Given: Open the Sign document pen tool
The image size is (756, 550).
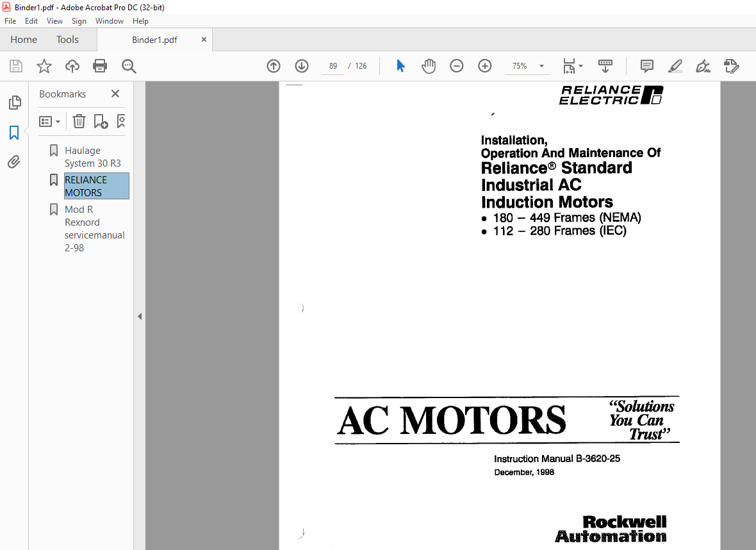Looking at the screenshot, I should [703, 66].
